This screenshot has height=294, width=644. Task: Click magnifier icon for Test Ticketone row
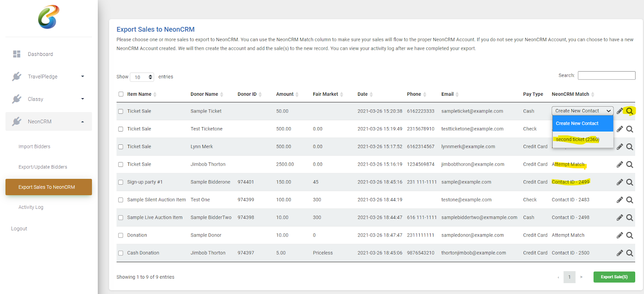click(x=630, y=129)
